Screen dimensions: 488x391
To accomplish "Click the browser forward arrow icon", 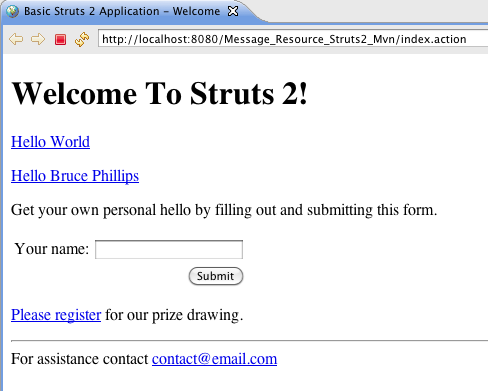I will click(x=38, y=39).
